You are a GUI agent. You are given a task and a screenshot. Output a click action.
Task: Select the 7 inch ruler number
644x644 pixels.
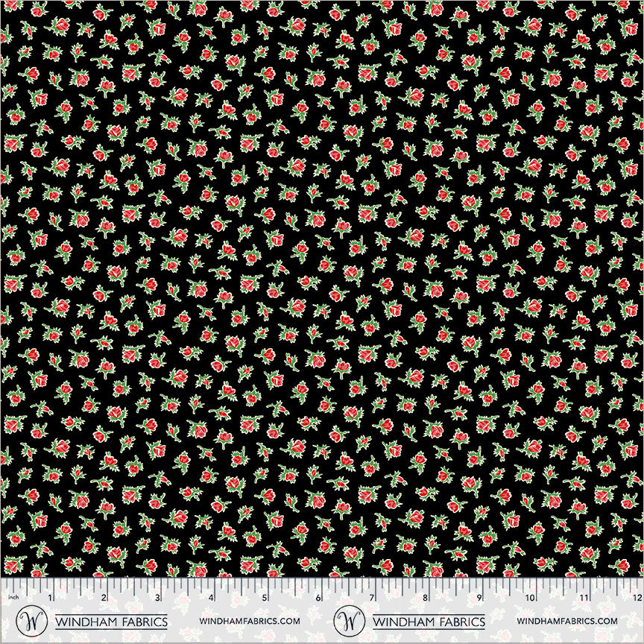click(x=372, y=599)
